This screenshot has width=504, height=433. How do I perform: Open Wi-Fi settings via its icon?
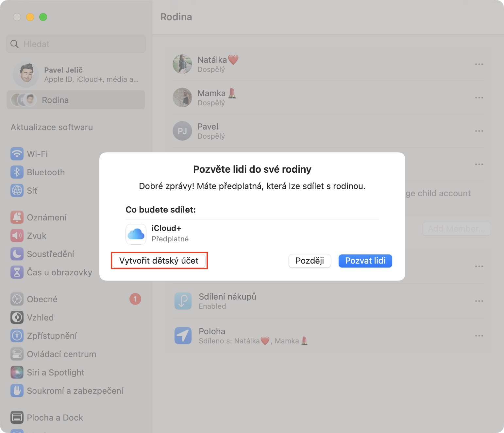tap(17, 154)
